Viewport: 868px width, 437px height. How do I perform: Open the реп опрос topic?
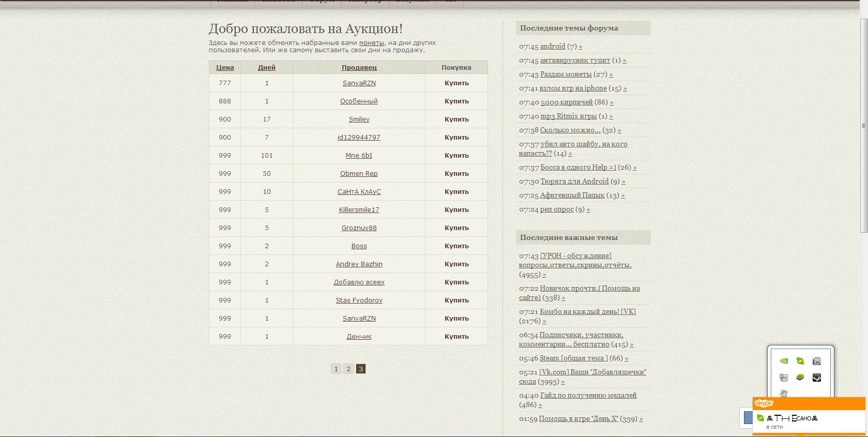[x=557, y=209]
